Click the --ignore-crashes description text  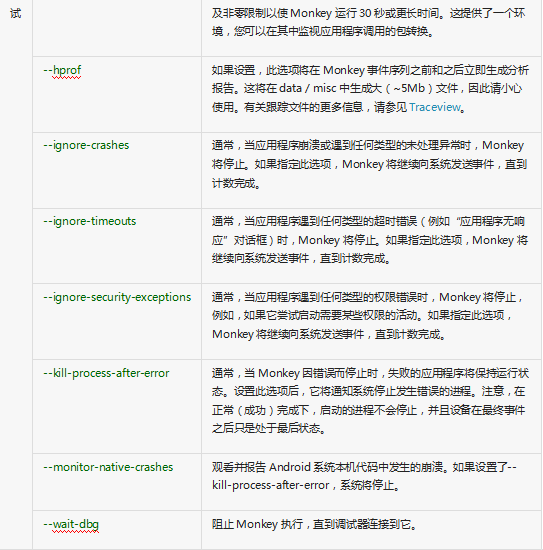[x=369, y=164]
